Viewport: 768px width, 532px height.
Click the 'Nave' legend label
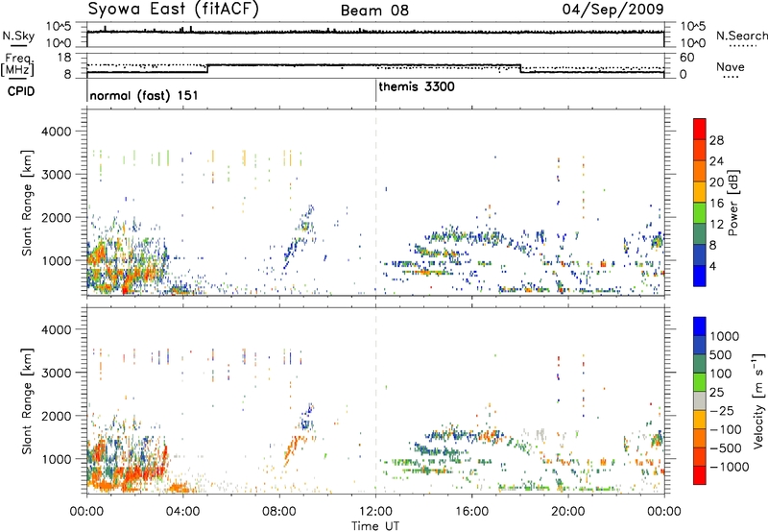click(731, 66)
